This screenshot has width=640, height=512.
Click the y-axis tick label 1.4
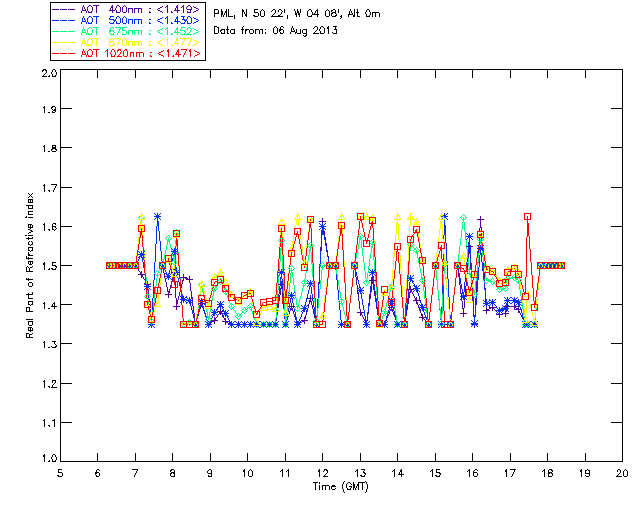click(x=49, y=305)
